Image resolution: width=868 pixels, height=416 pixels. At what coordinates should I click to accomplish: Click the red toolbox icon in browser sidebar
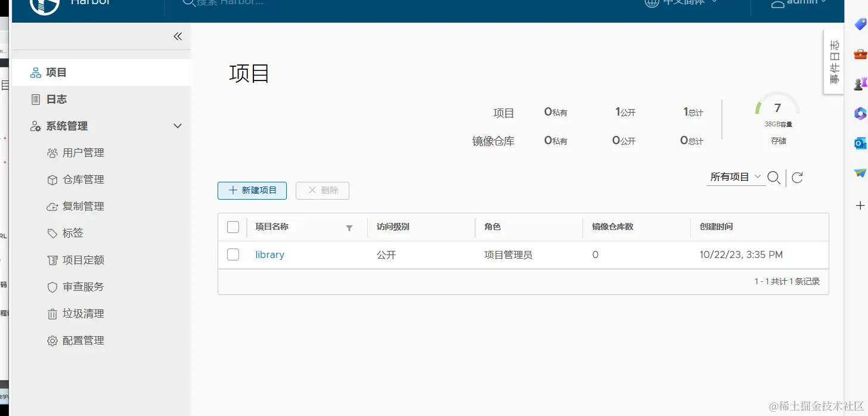coord(860,54)
